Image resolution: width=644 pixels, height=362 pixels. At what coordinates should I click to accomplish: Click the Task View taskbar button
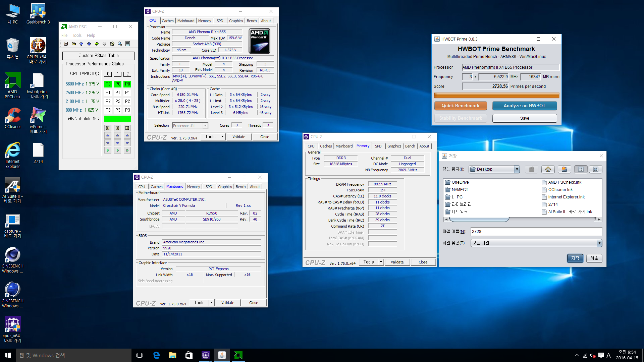click(140, 355)
